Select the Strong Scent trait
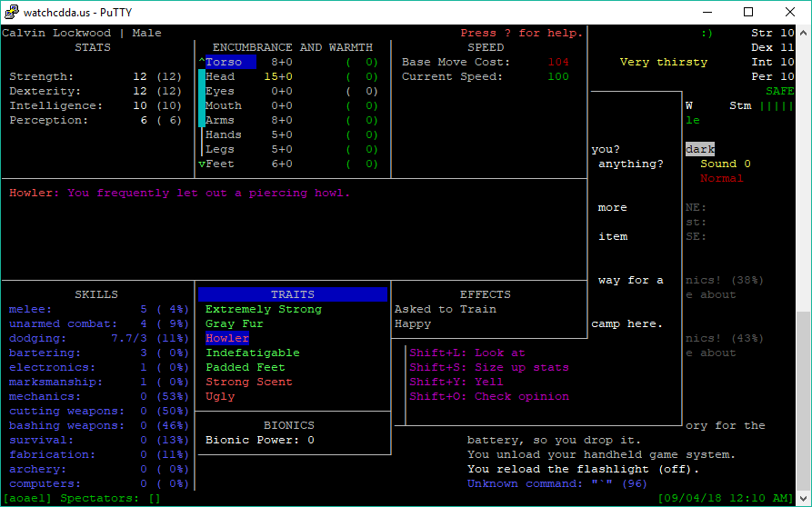The image size is (812, 507). tap(249, 382)
